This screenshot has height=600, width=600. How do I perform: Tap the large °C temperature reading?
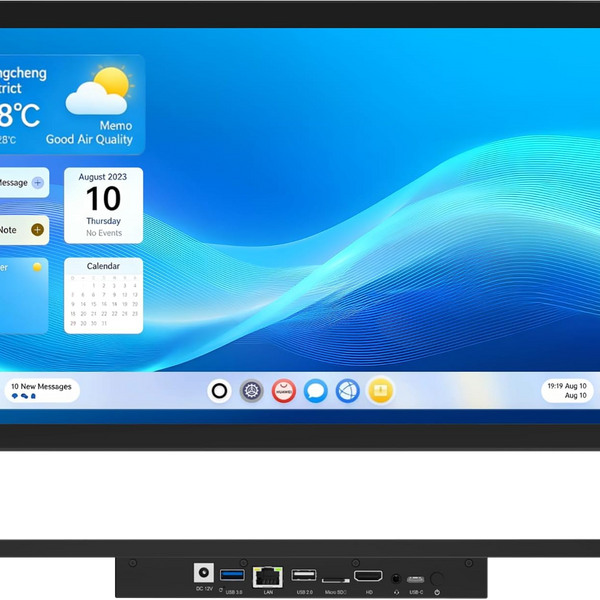(x=19, y=115)
